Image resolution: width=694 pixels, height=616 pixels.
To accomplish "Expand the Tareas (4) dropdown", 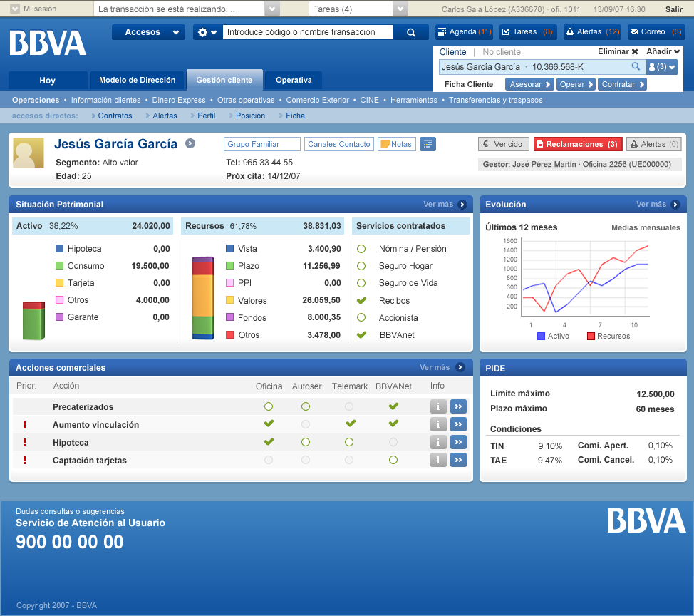I will (x=400, y=9).
